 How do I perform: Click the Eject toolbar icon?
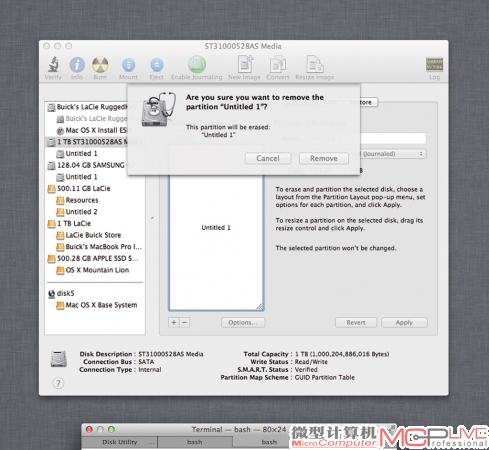coord(157,65)
